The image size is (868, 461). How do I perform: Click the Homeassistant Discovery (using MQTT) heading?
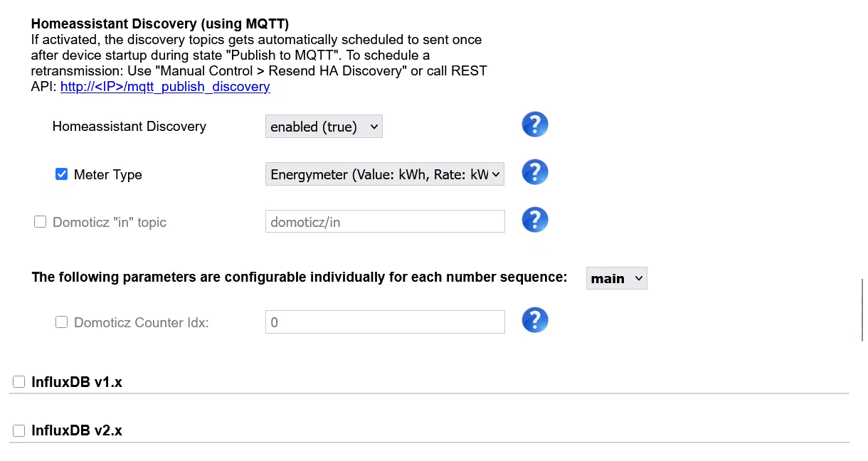click(x=160, y=24)
